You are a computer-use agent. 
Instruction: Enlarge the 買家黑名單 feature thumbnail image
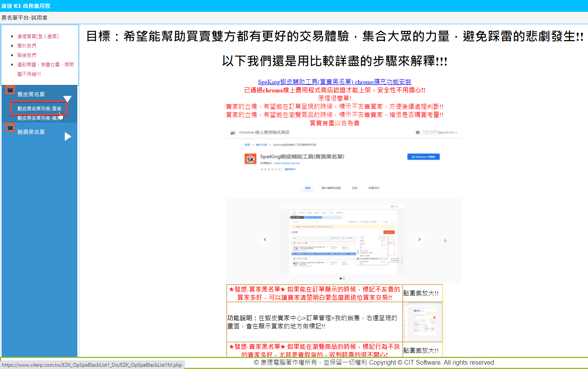coord(422,322)
